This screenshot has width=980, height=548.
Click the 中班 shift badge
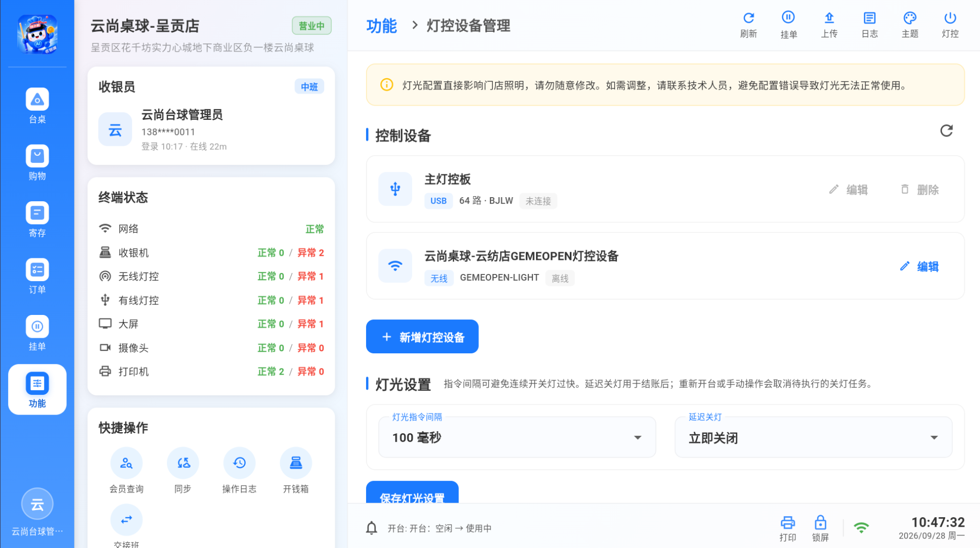point(309,86)
